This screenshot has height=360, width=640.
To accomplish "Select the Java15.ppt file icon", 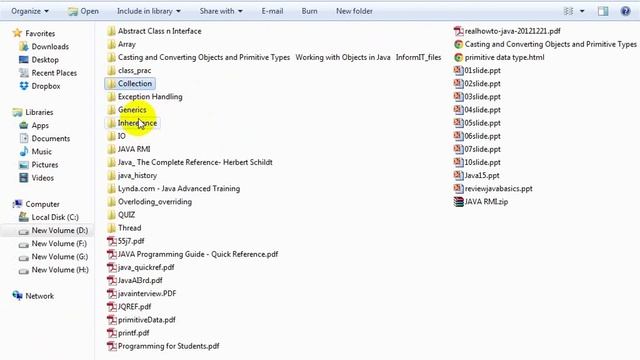I will (x=458, y=176).
